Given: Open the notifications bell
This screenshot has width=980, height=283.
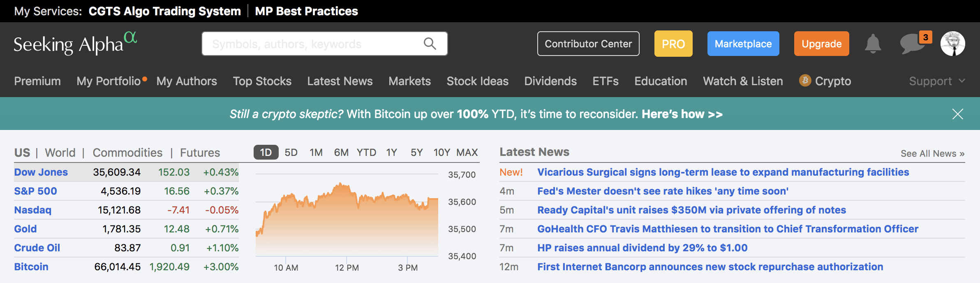Looking at the screenshot, I should tap(873, 44).
